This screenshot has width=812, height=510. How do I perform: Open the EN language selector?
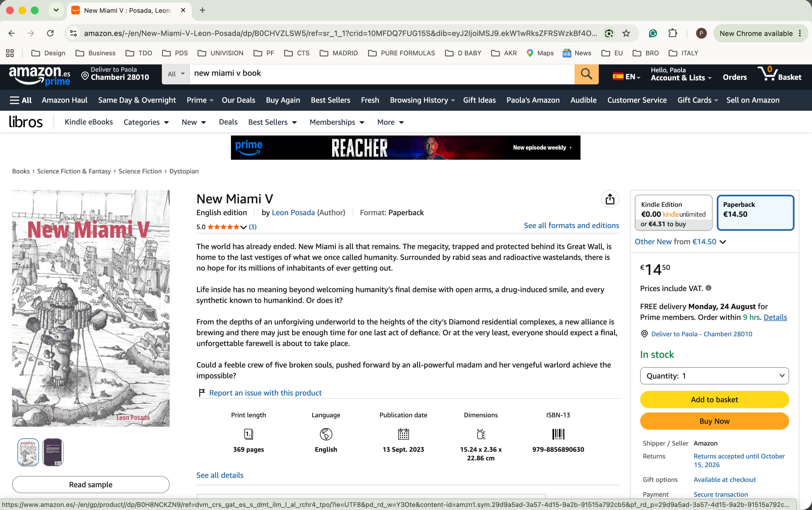click(626, 77)
